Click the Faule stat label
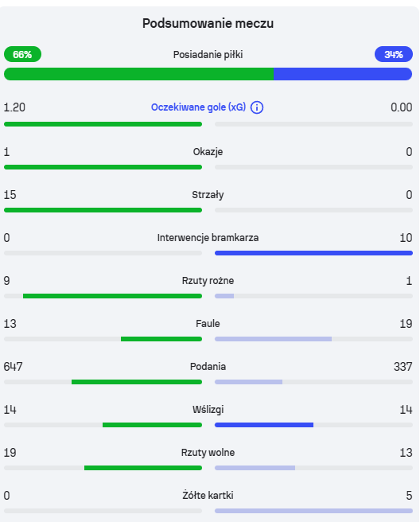The height and width of the screenshot is (522, 420). (x=208, y=324)
